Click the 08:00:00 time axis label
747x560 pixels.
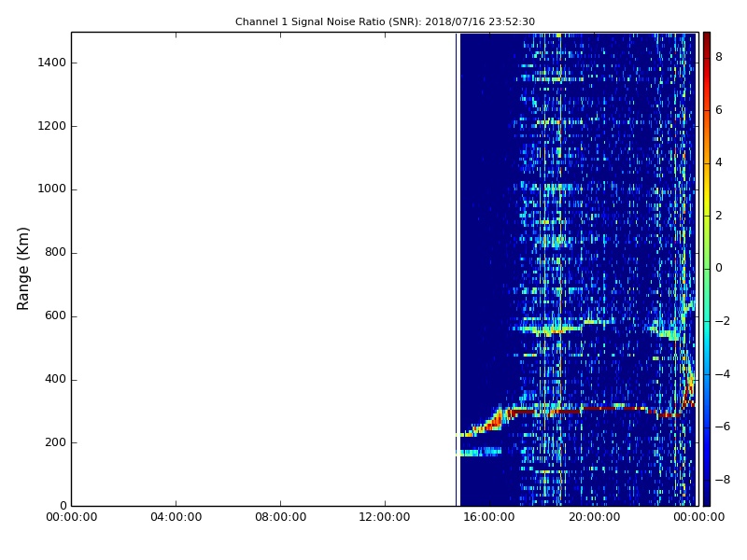pyautogui.click(x=281, y=517)
